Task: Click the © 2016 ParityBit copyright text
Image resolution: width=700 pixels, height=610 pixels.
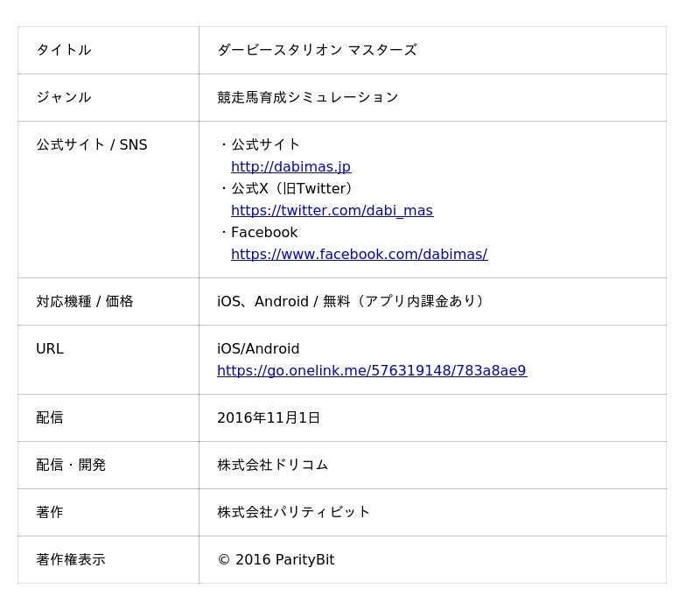Action: point(276,559)
